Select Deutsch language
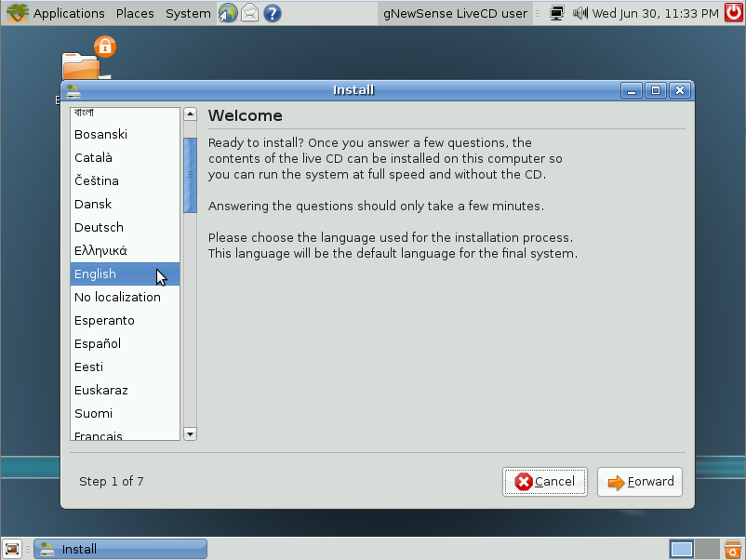This screenshot has height=560, width=746. (x=126, y=227)
